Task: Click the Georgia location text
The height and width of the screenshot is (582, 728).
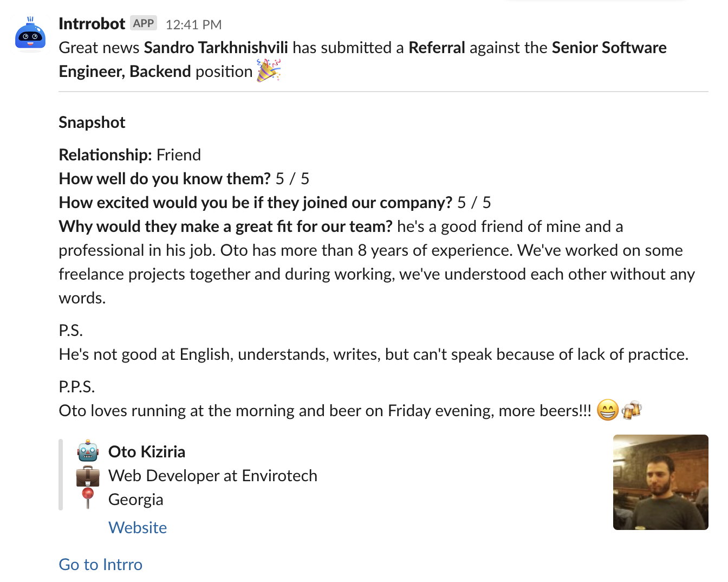Action: [x=135, y=499]
